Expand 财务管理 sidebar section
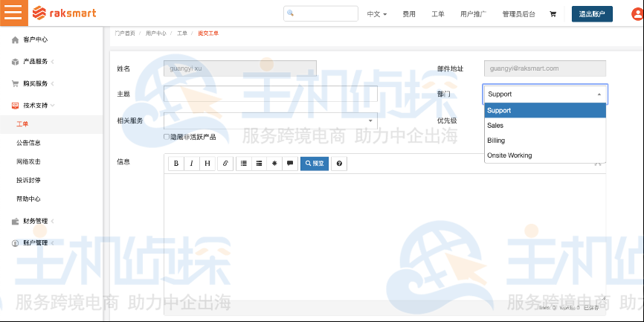The height and width of the screenshot is (322, 644). pos(53,222)
